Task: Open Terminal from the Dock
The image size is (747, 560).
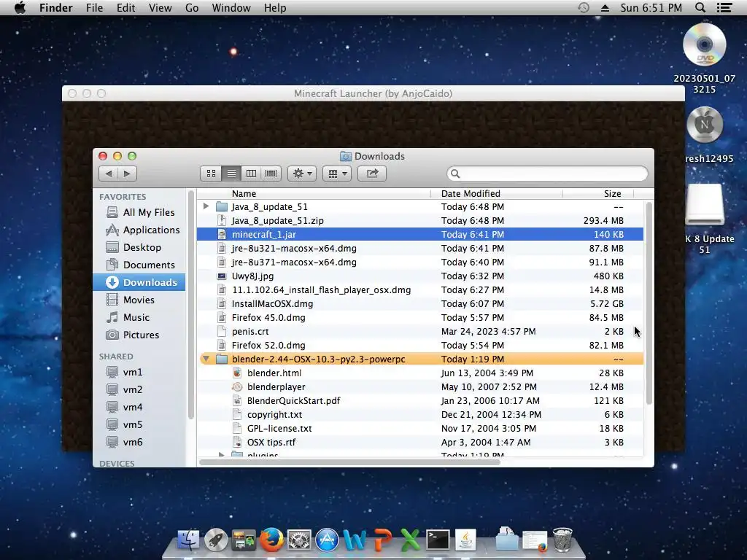Action: pos(438,540)
